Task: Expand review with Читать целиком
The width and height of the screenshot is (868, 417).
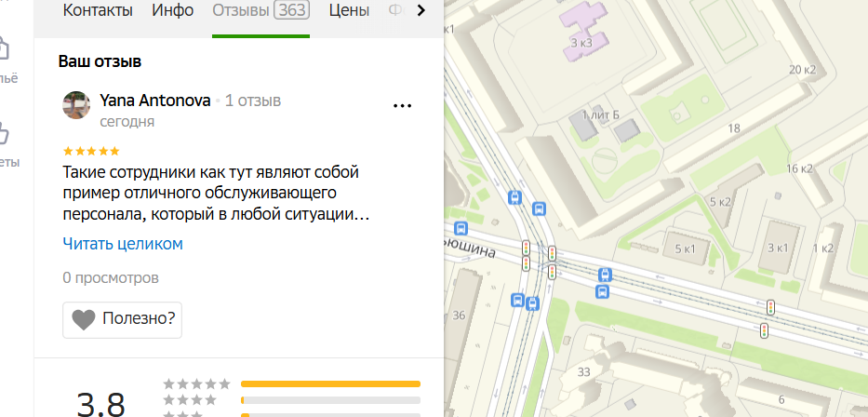Action: point(123,244)
